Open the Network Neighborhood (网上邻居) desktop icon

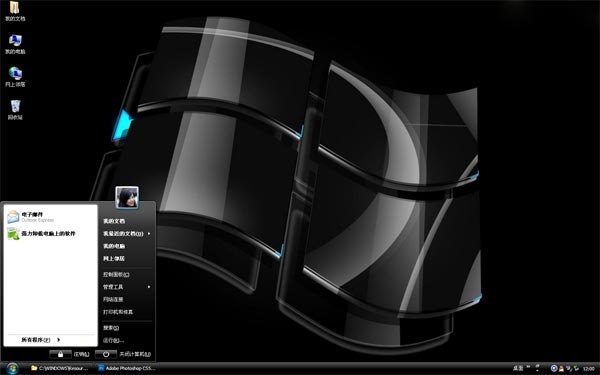15,77
